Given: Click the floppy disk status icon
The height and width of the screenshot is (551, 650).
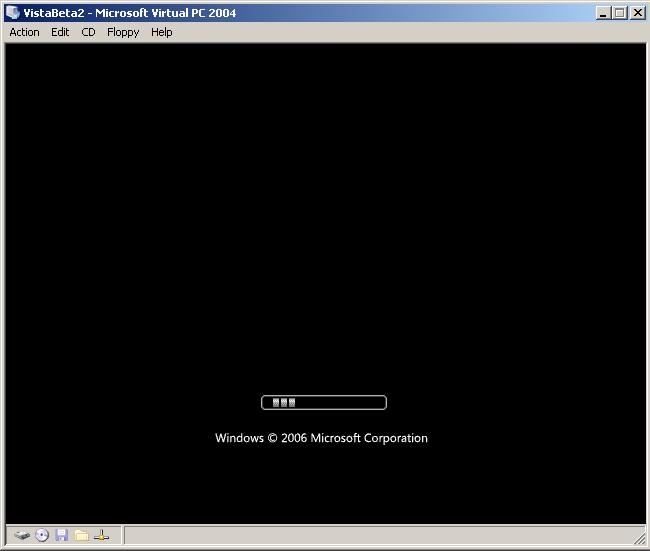Looking at the screenshot, I should tap(62, 535).
